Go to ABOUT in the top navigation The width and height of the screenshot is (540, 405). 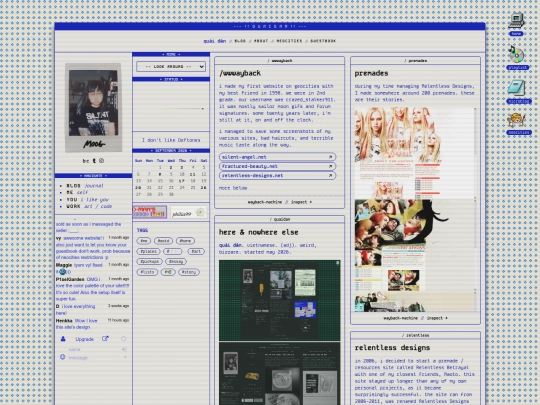[261, 41]
